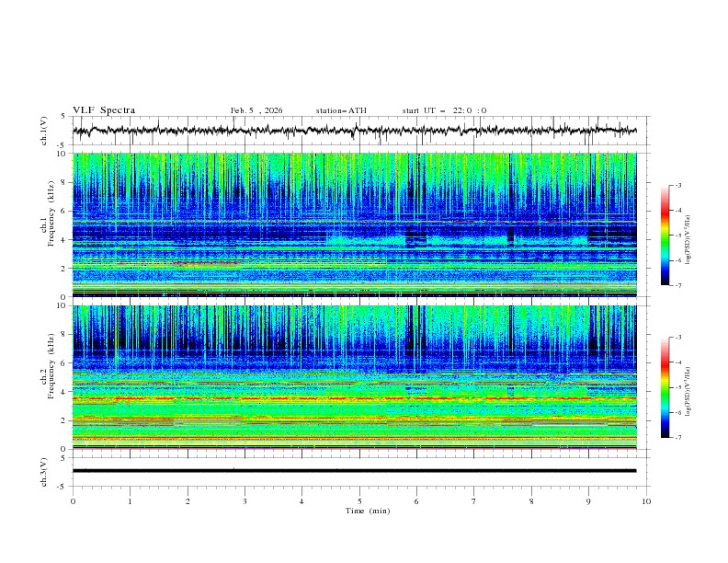728x563 pixels.
Task: Click the 'Time (min)' axis title
Action: (x=368, y=511)
